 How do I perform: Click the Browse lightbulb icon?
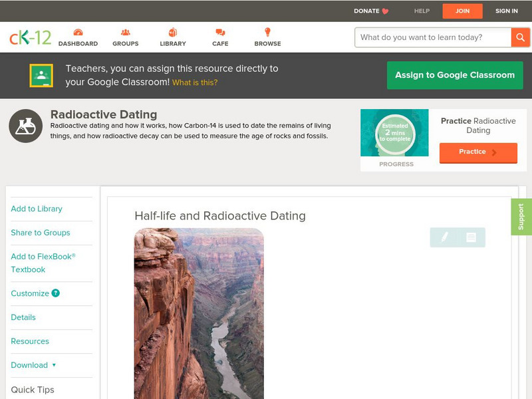[267, 32]
